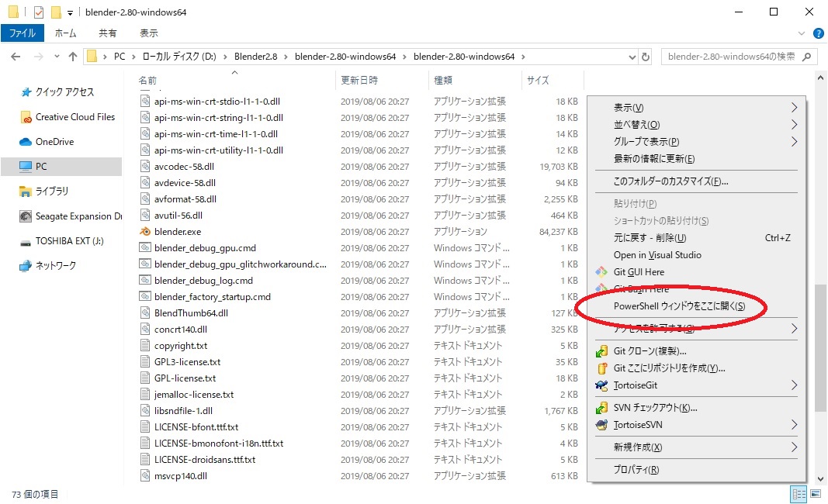
Task: Expand the View submenu arrow
Action: [x=794, y=108]
